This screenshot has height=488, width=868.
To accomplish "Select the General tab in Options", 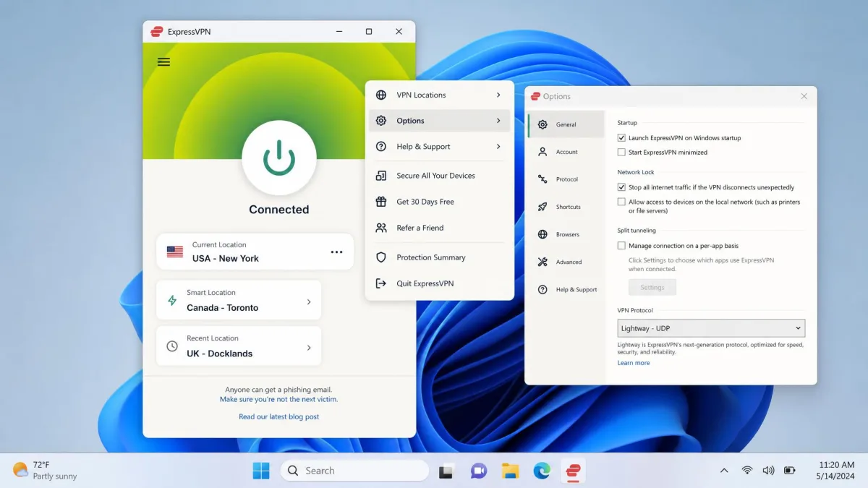I will point(566,124).
